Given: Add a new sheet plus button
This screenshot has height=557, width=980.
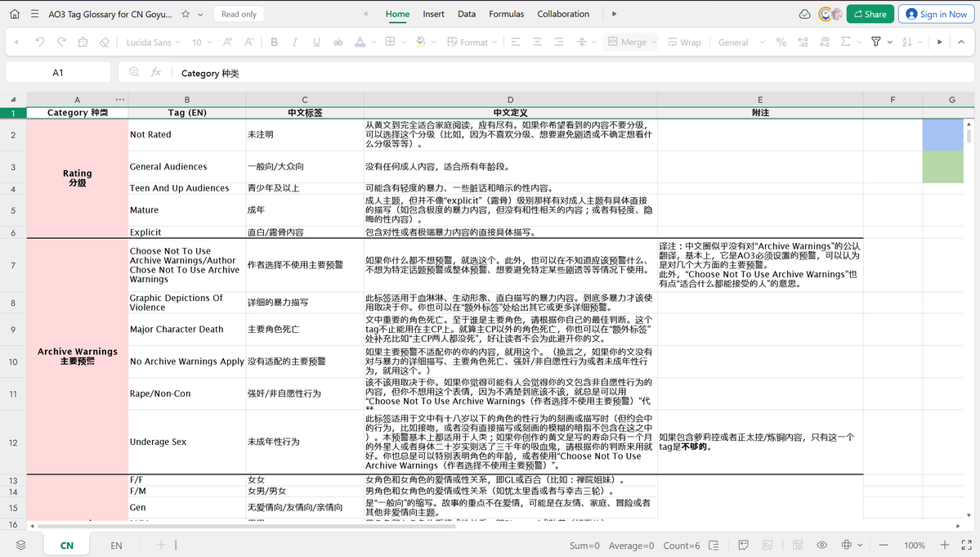Looking at the screenshot, I should point(161,545).
